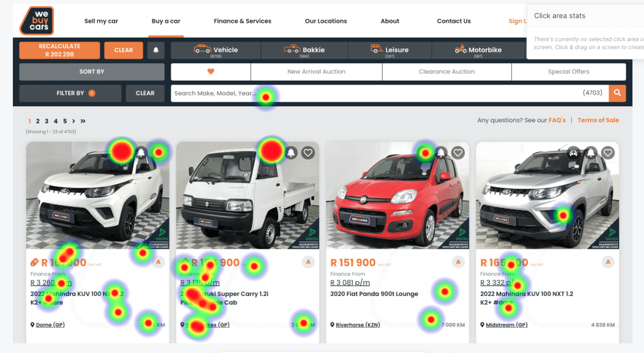The height and width of the screenshot is (353, 644).
Task: Open the white Mahindra KUV 100 photo
Action: point(98,196)
